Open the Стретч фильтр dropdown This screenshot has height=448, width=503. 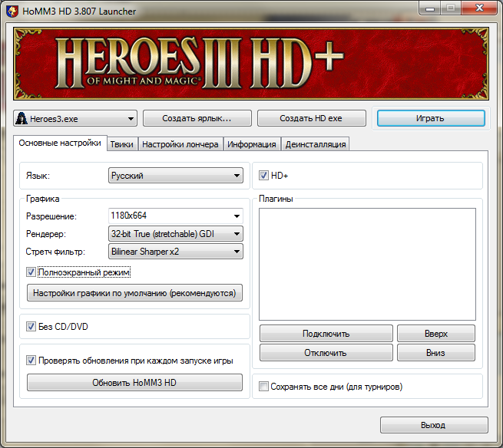click(x=175, y=251)
